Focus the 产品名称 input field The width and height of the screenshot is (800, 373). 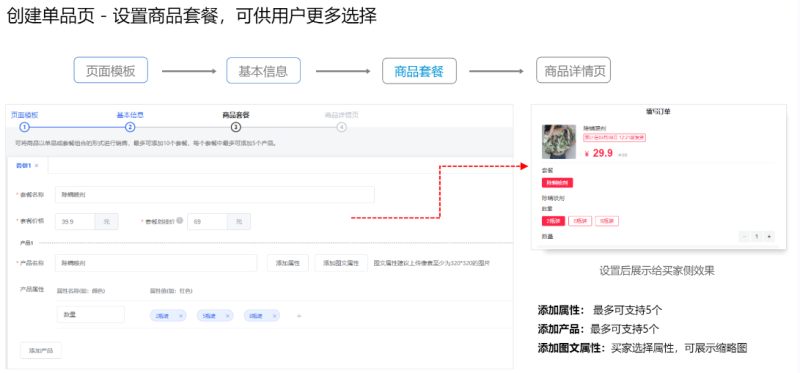pyautogui.click(x=156, y=263)
